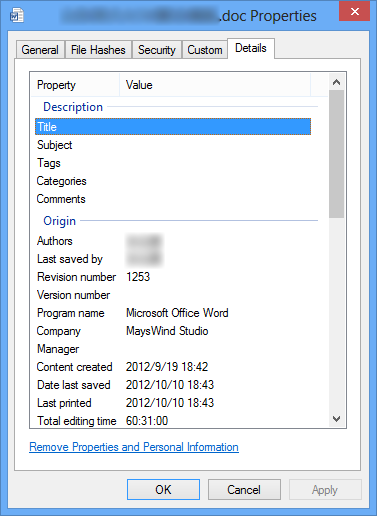Click the Details tab
The height and width of the screenshot is (516, 377).
[251, 48]
